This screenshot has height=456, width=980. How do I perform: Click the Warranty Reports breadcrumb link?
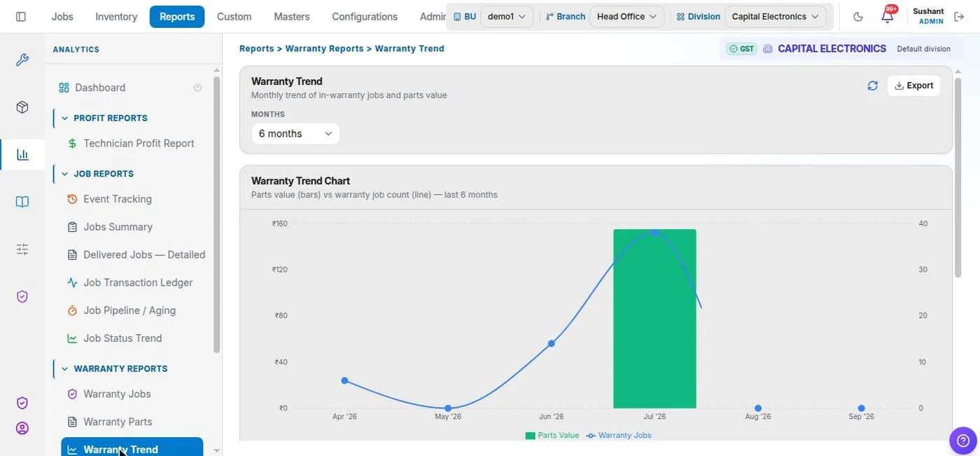pos(324,49)
